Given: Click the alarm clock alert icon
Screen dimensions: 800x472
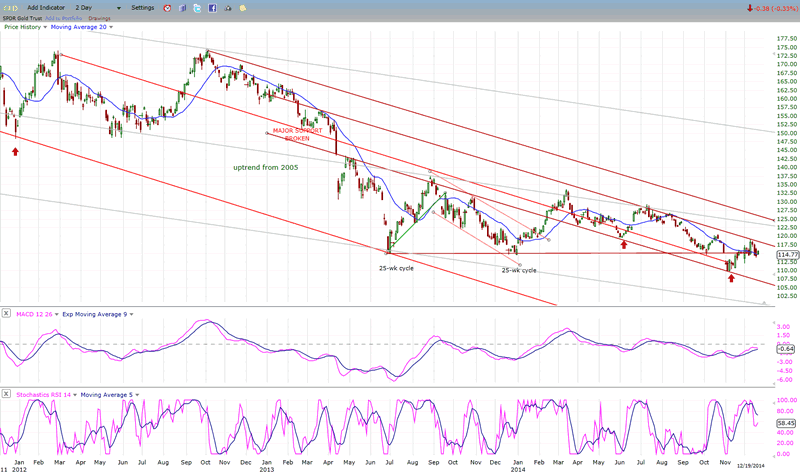Looking at the screenshot, I should (x=167, y=8).
